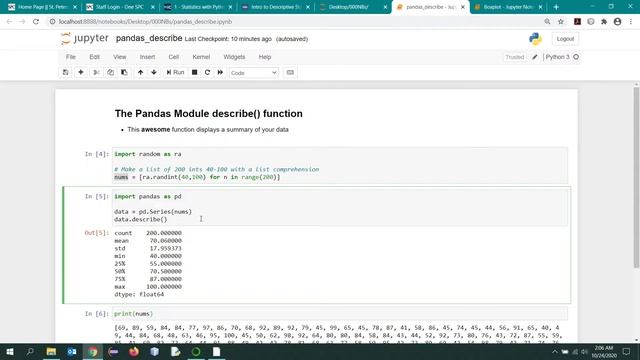
Task: Open Windows taskbar search
Action: tap(30, 351)
